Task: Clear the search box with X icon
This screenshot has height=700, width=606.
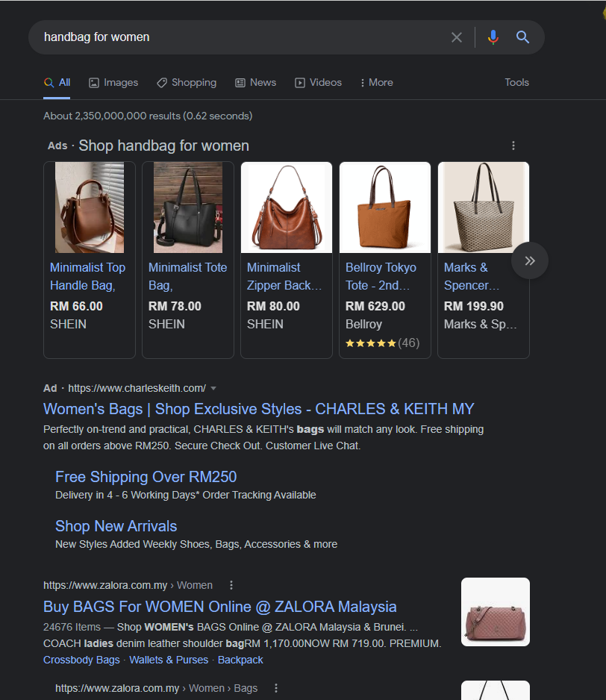Action: click(x=457, y=37)
